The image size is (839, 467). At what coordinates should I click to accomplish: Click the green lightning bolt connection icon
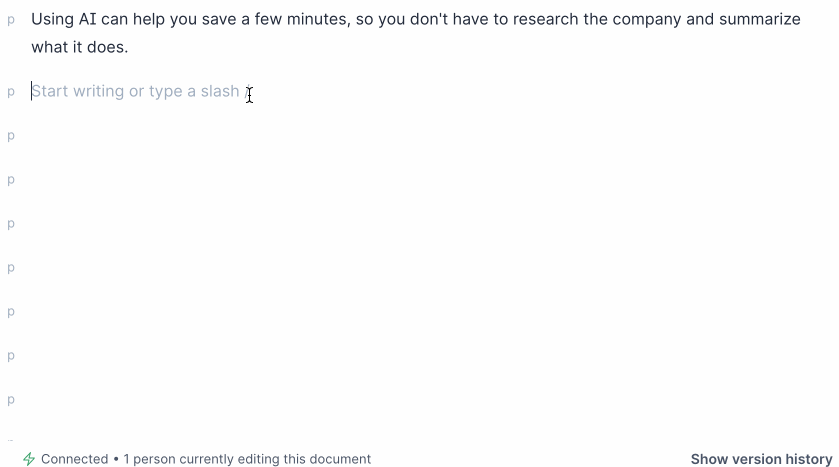pyautogui.click(x=29, y=459)
